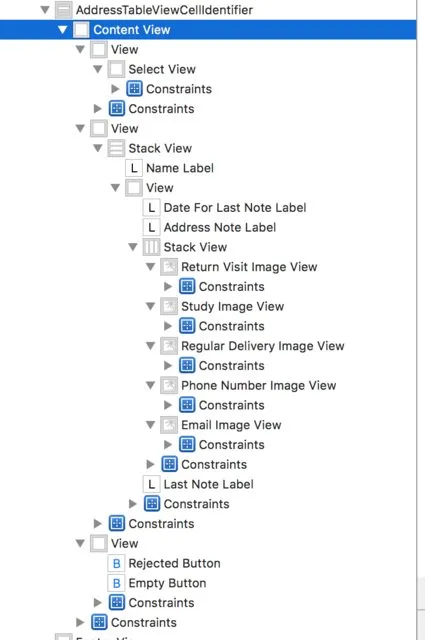Collapse the AddressTableViewCellIdentifier triangle
The width and height of the screenshot is (425, 640).
tap(45, 10)
